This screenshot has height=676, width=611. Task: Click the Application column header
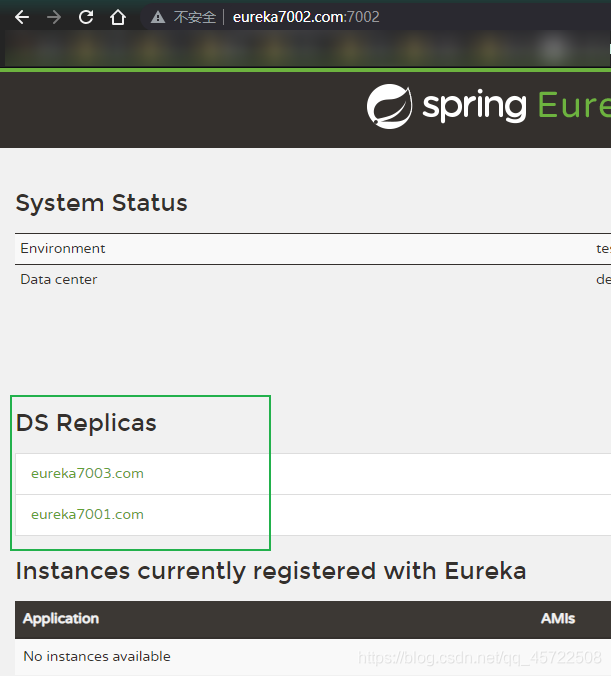click(x=61, y=619)
